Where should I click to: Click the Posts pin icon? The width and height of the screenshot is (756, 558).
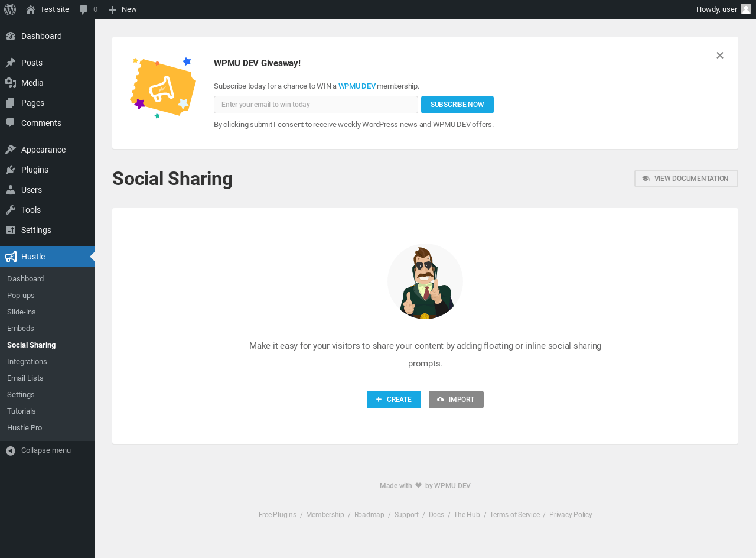coord(11,63)
